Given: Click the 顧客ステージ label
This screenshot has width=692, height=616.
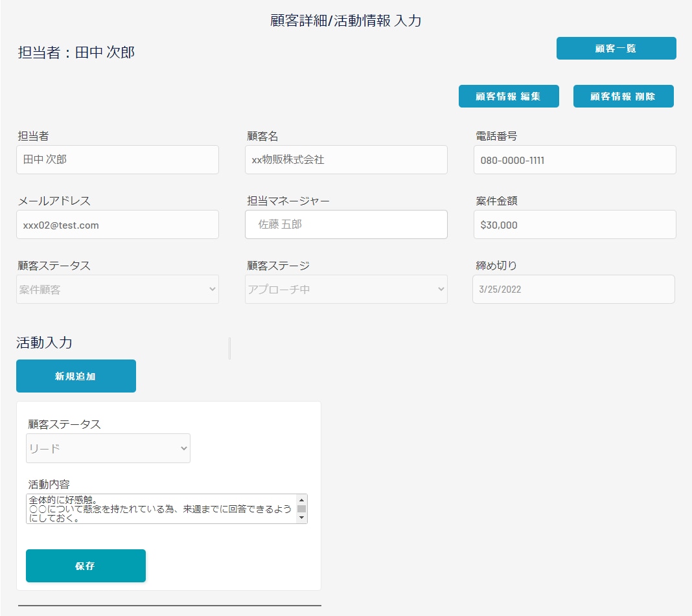Looking at the screenshot, I should (x=278, y=266).
